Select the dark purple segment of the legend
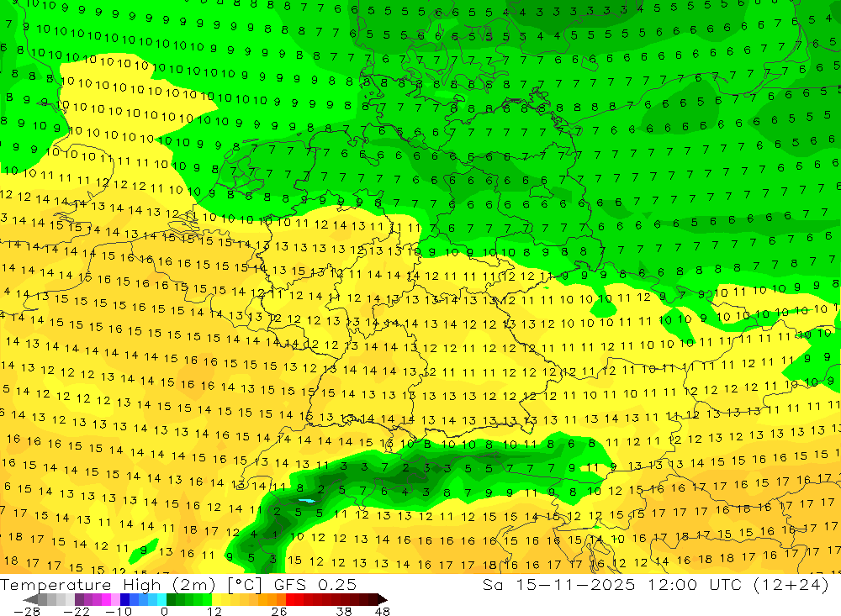Viewport: 841px width, 616px height. [79, 599]
